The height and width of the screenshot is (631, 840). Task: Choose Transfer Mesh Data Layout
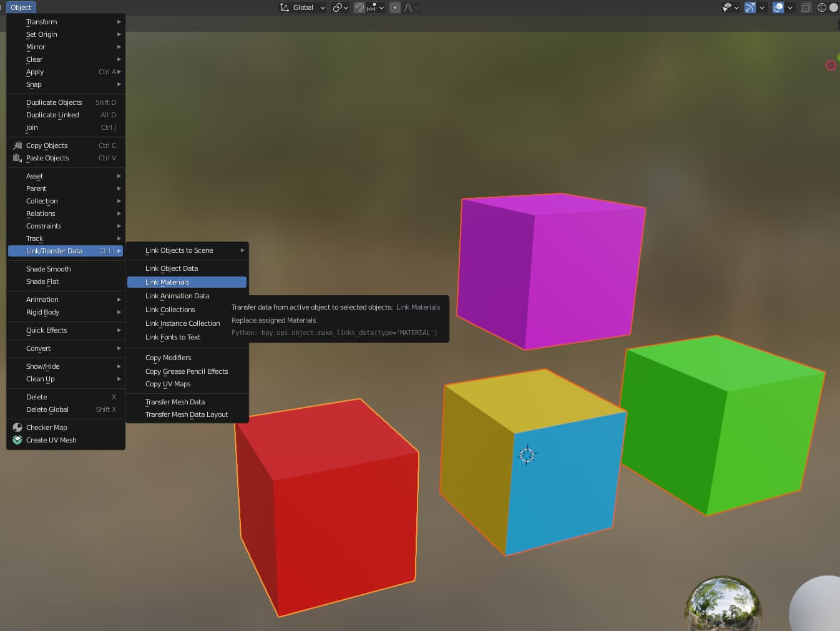(187, 414)
